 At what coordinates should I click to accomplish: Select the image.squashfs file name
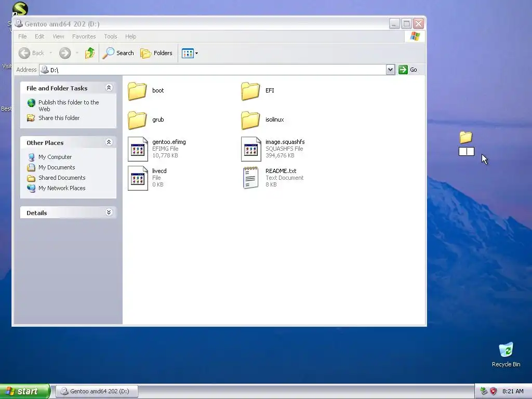285,142
